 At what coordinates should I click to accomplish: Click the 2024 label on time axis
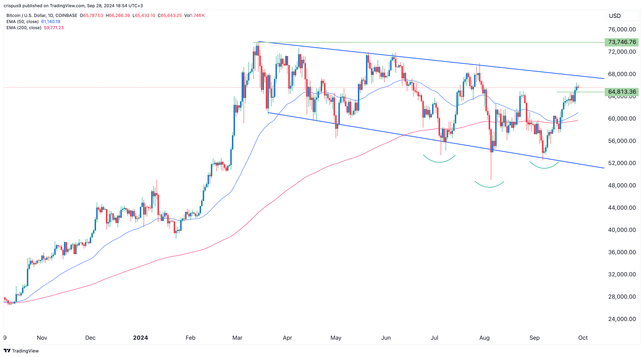pyautogui.click(x=141, y=338)
